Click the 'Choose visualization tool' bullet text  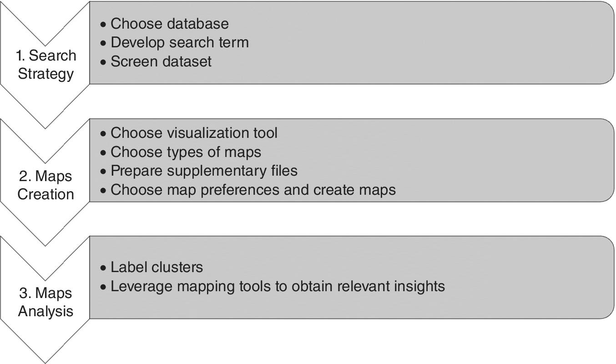coord(194,133)
